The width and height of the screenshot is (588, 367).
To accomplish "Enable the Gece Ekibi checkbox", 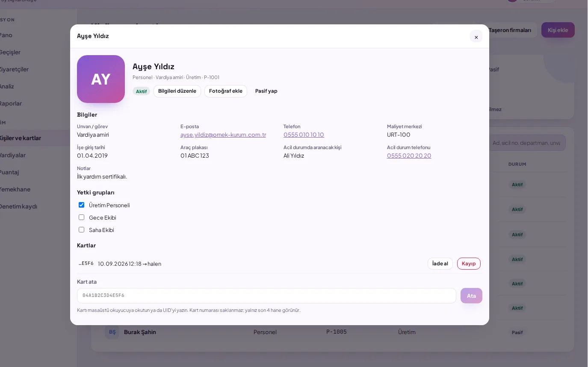I will click(81, 217).
